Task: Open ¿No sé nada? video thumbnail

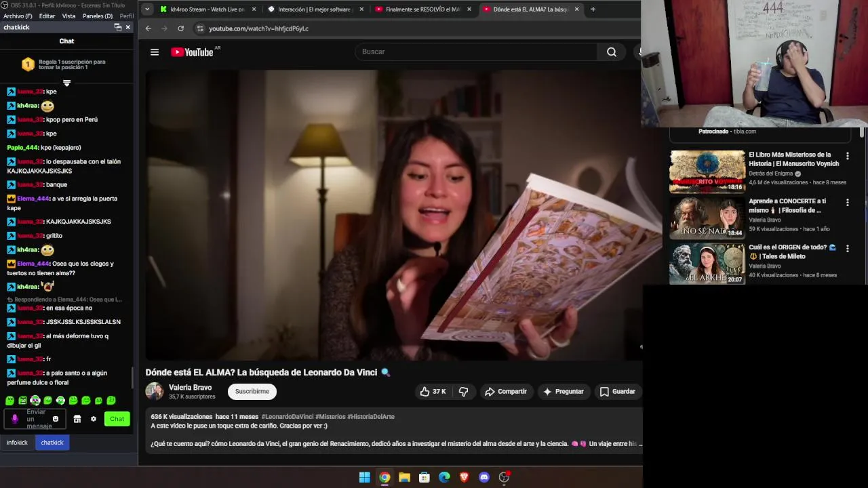Action: point(707,218)
